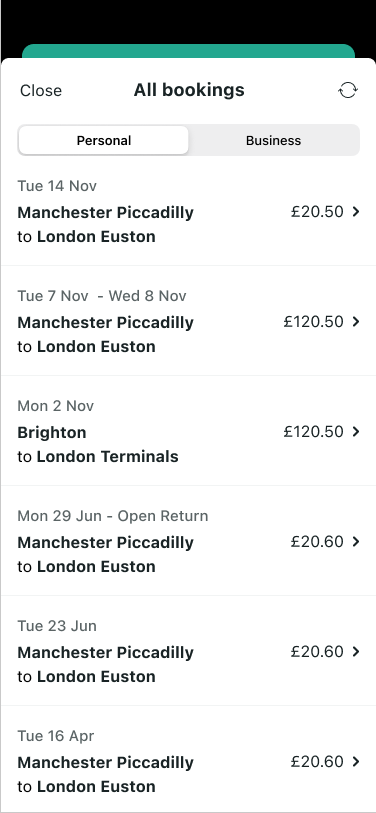The image size is (376, 813).
Task: Open chevron on Mon 29 Jun Open Return
Action: [356, 541]
